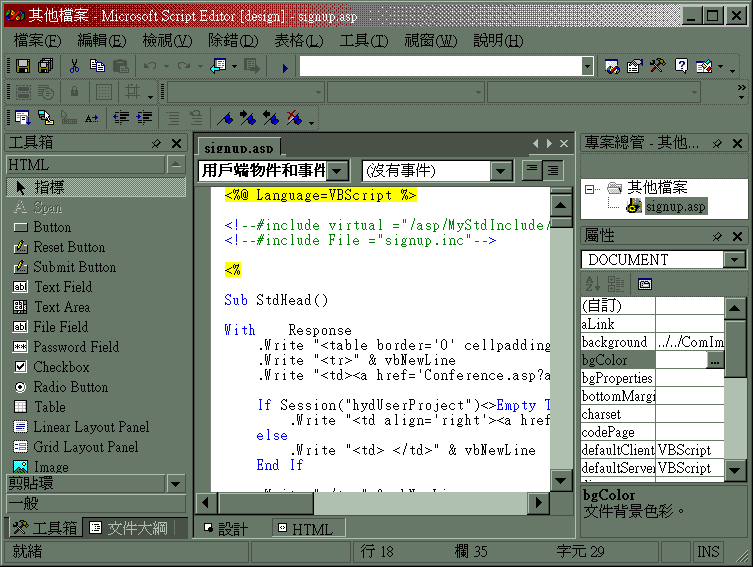
Task: Go to previous bookmark icon
Action: coord(271,118)
